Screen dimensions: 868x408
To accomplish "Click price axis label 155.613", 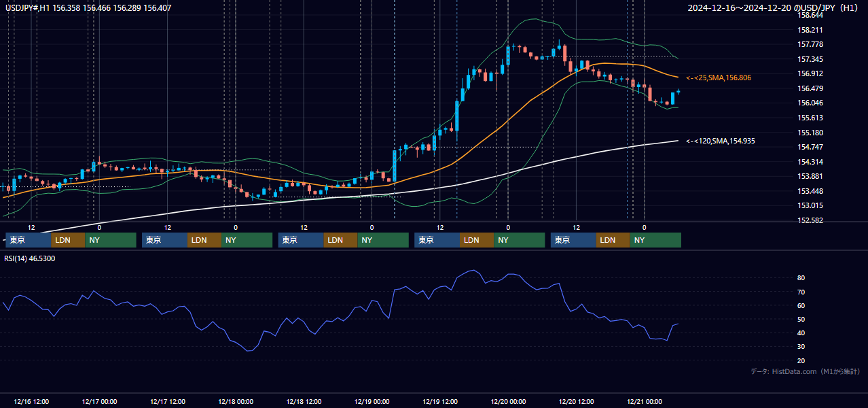I will coord(810,118).
